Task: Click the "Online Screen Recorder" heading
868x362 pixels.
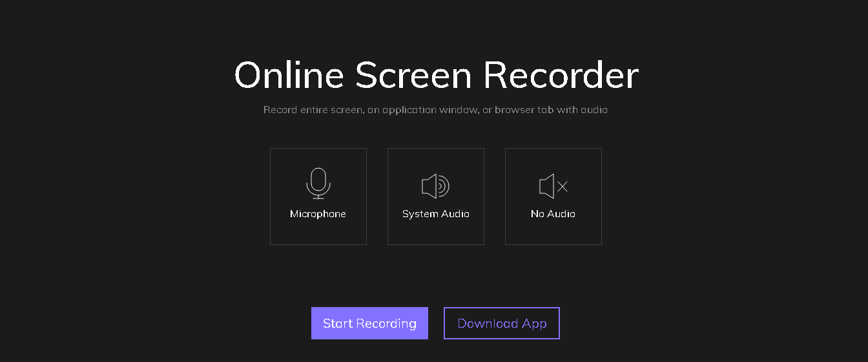Action: (436, 75)
